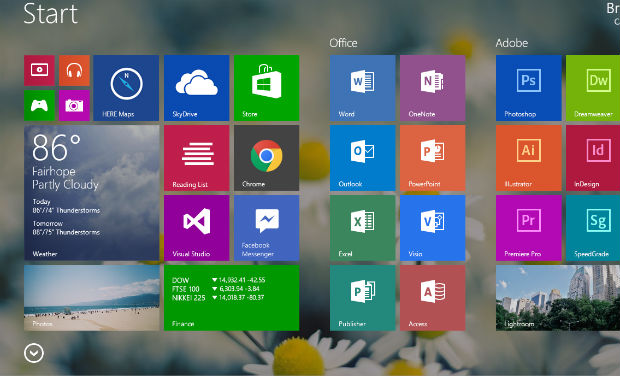620x376 pixels.
Task: Select the Adobe group heading
Action: pos(512,43)
